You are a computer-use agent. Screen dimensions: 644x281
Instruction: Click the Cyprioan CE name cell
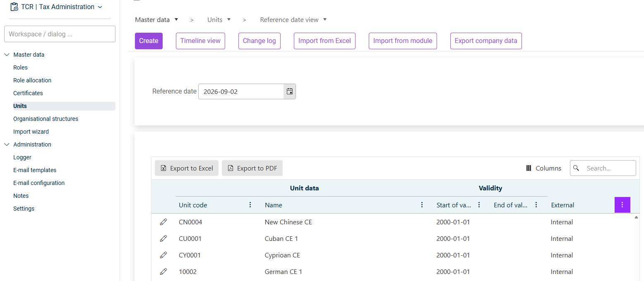[x=282, y=255]
